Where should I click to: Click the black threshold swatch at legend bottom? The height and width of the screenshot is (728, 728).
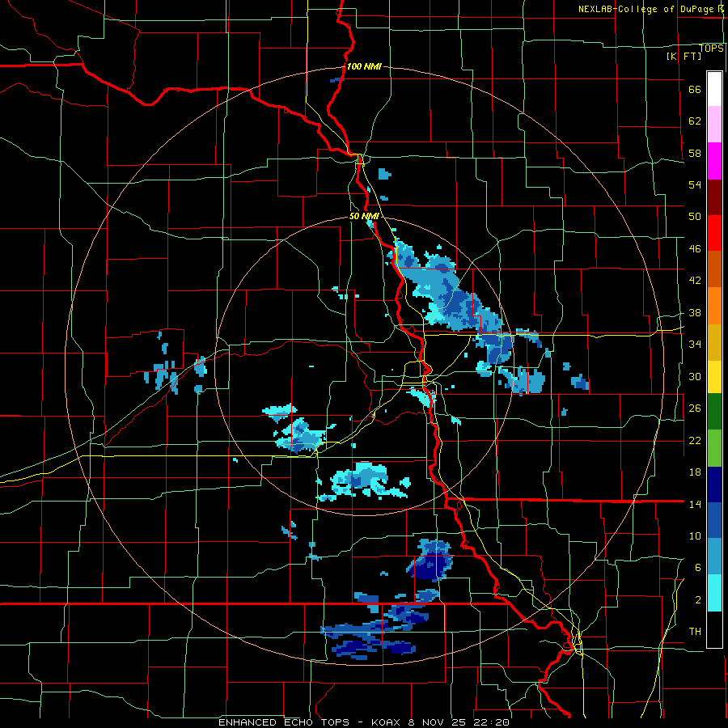click(x=714, y=629)
